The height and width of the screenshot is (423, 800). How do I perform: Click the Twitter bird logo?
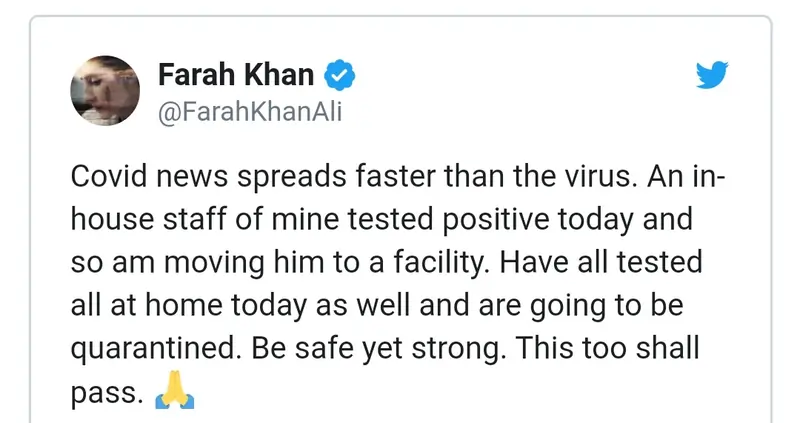click(711, 77)
